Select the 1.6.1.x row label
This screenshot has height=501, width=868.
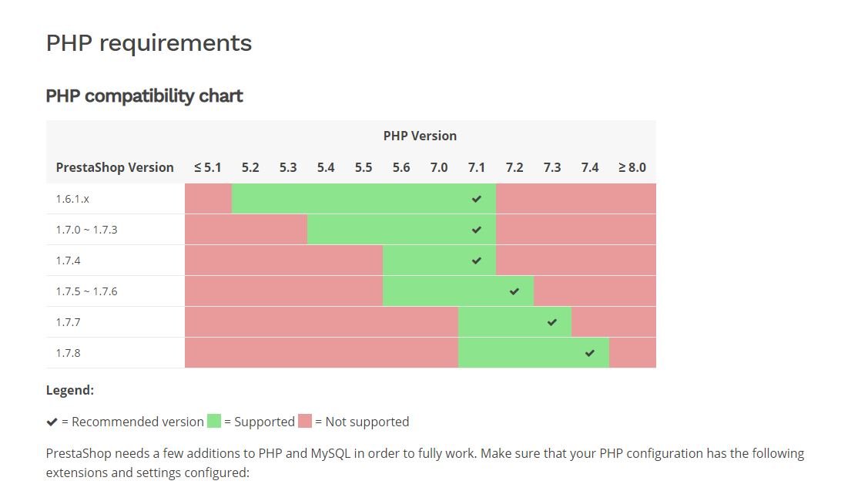72,199
